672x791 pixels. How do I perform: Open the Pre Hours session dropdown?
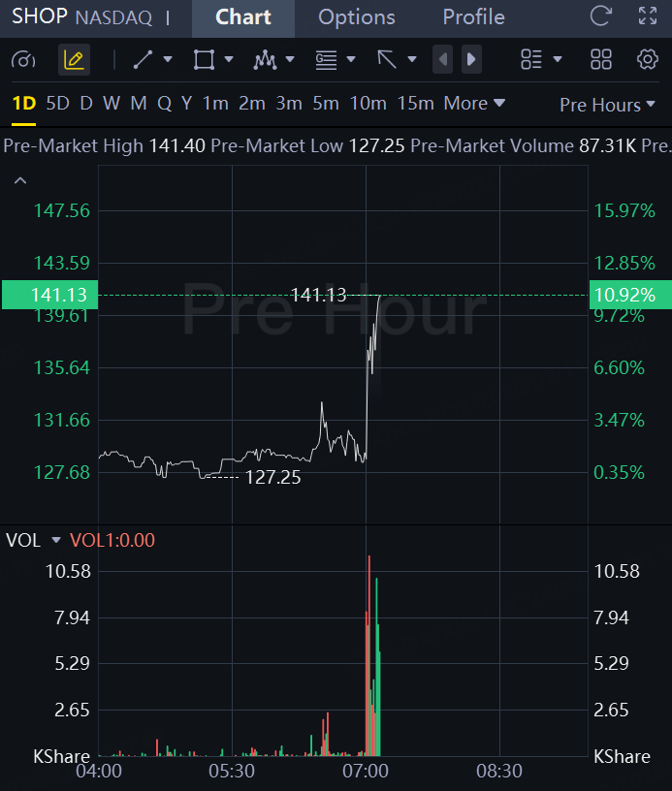(x=607, y=105)
